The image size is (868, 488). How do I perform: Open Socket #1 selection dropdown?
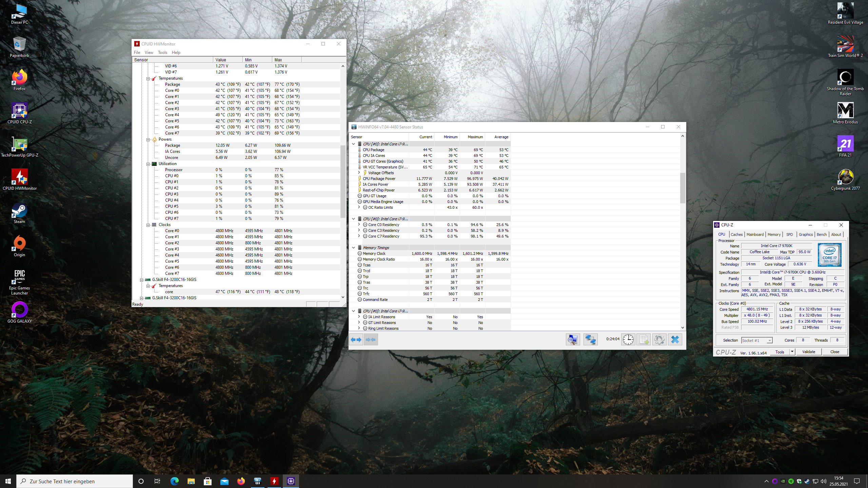point(769,341)
